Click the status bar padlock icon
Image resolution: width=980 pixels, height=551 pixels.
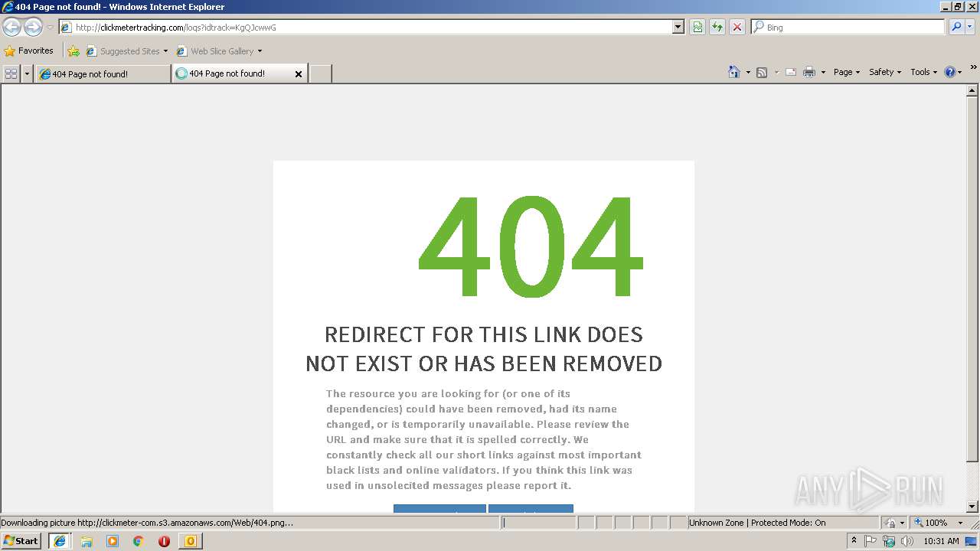pos(890,523)
